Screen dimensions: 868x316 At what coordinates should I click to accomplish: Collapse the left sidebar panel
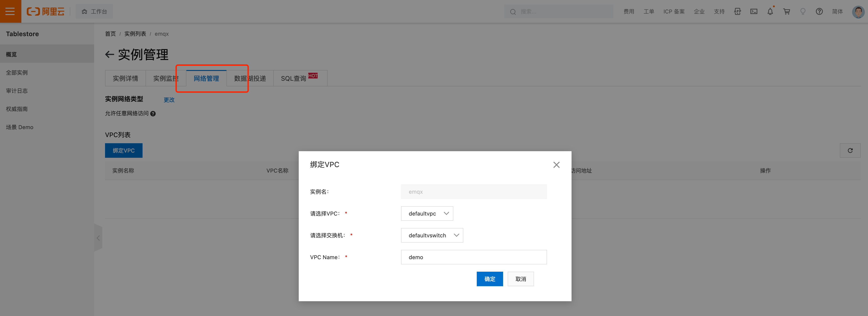(98, 238)
